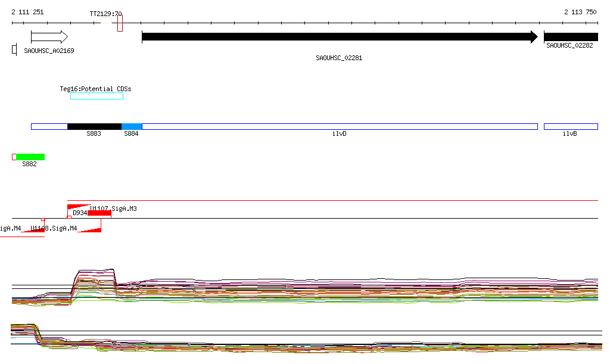Click the SAOUHSC_02282 label text

pyautogui.click(x=569, y=45)
